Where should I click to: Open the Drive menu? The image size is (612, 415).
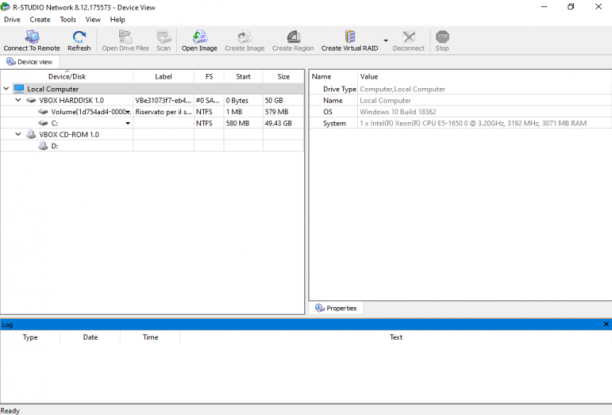coord(12,20)
